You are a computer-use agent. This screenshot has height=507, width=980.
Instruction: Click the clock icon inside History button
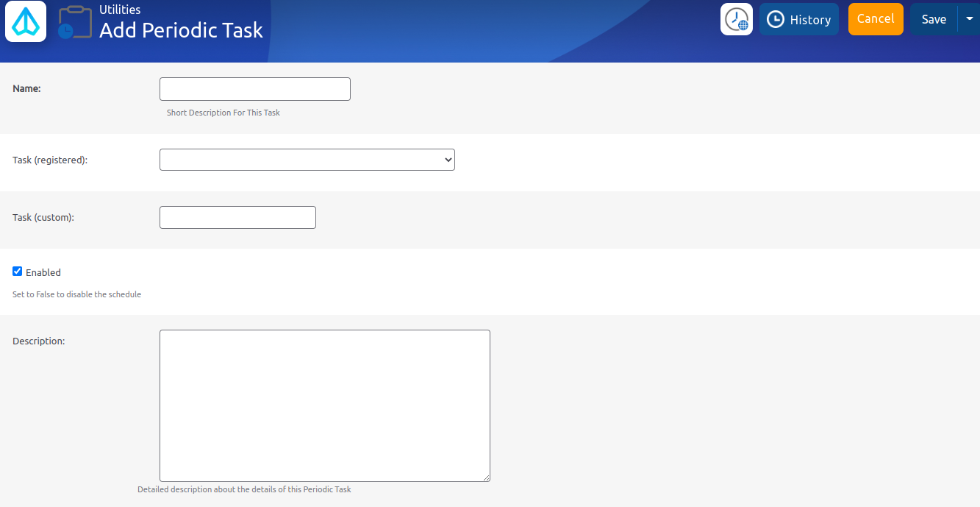776,18
